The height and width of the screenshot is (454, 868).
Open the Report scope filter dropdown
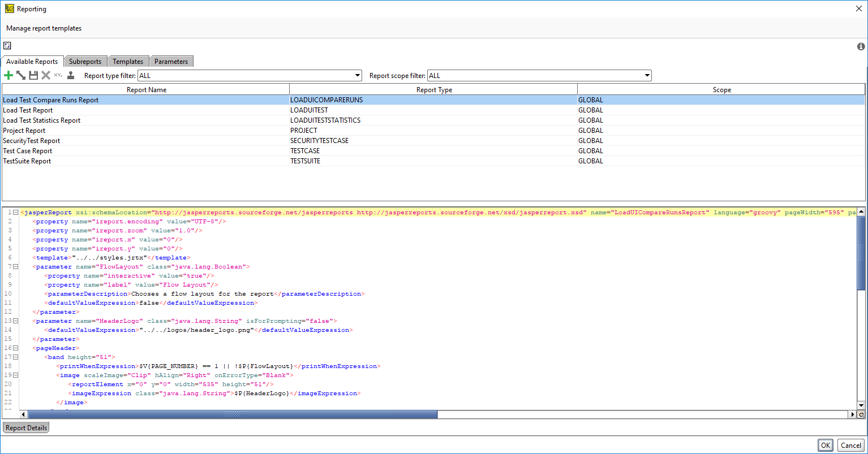click(x=646, y=75)
